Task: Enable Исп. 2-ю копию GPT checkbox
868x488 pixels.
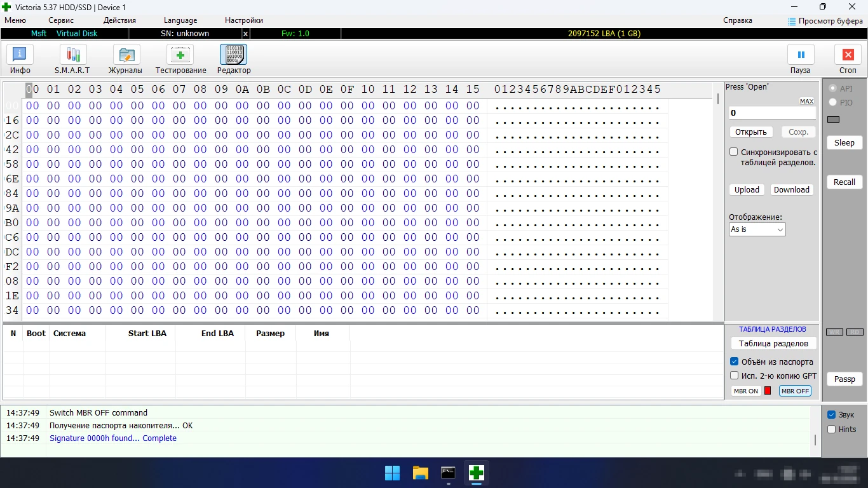Action: click(x=734, y=376)
